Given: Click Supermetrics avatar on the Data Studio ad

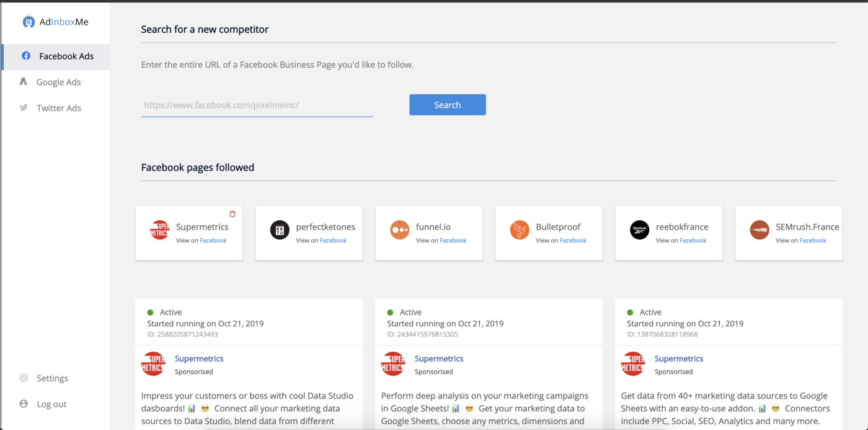Looking at the screenshot, I should click(x=153, y=364).
